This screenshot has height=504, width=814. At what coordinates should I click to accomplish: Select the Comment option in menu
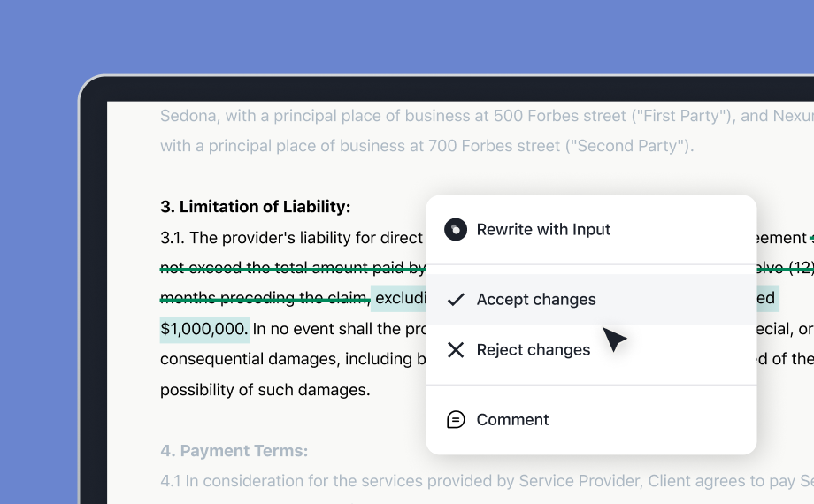tap(512, 420)
